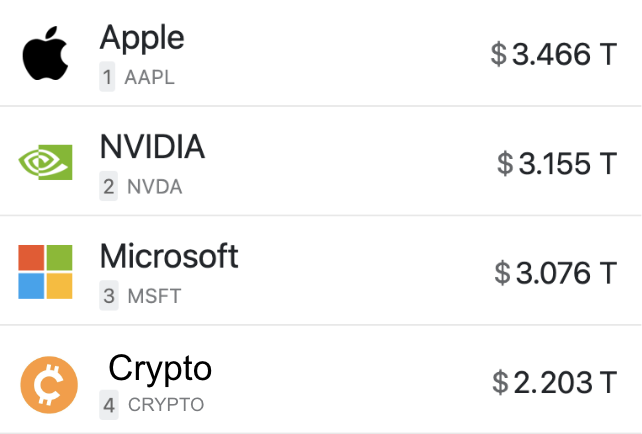Click the MSFT ticker symbol
Image resolution: width=642 pixels, height=434 pixels.
153,296
